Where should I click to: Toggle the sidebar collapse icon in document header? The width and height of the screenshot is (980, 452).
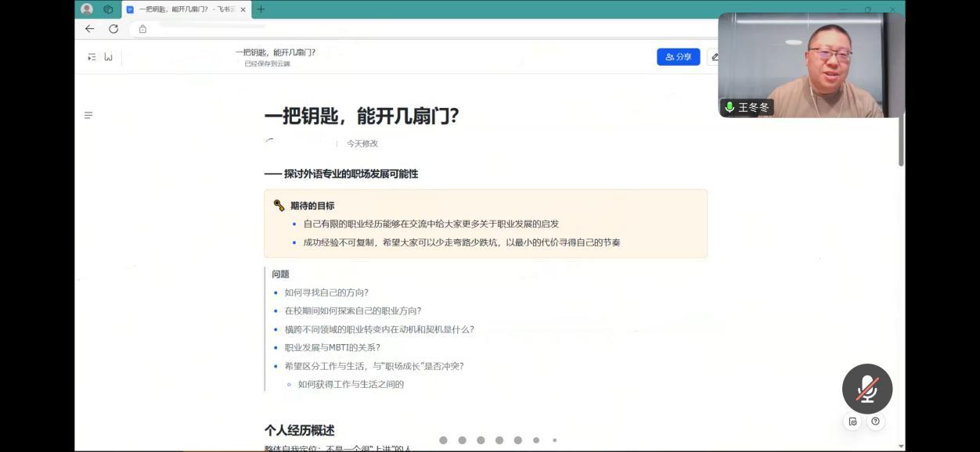pyautogui.click(x=92, y=57)
